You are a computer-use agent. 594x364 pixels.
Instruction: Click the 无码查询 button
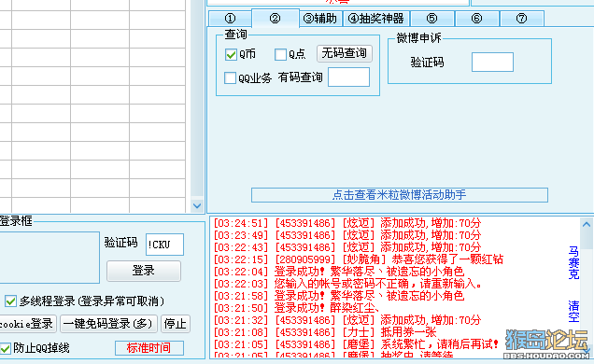tap(345, 53)
